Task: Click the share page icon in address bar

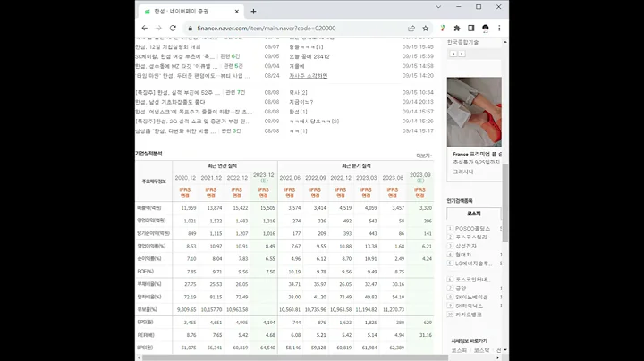Action: 411,29
